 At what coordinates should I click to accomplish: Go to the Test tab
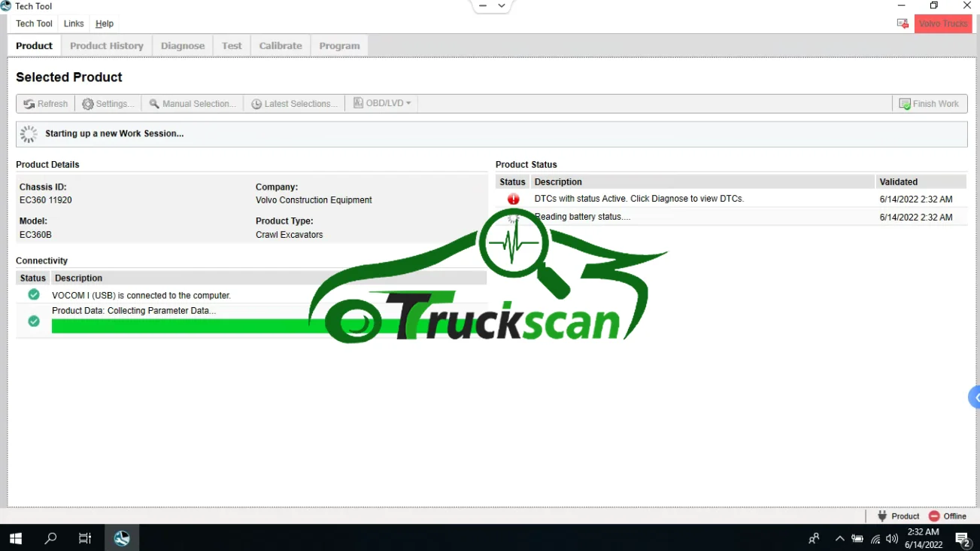232,46
